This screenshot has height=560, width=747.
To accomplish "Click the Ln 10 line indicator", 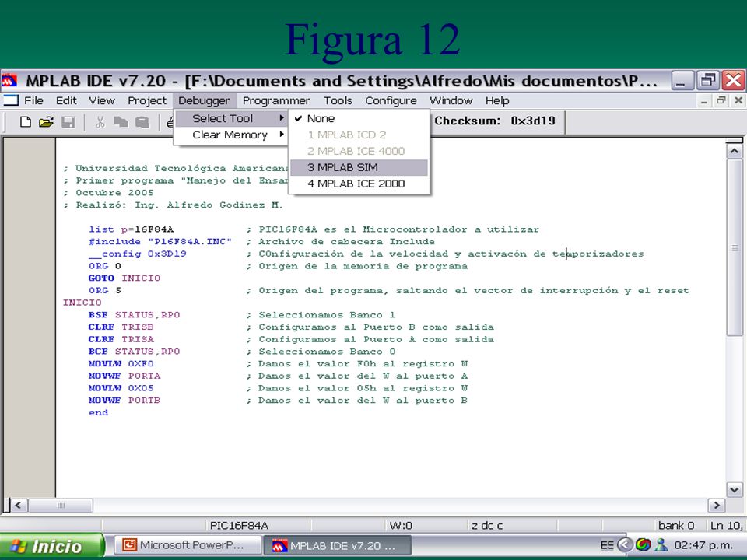I will click(x=726, y=525).
